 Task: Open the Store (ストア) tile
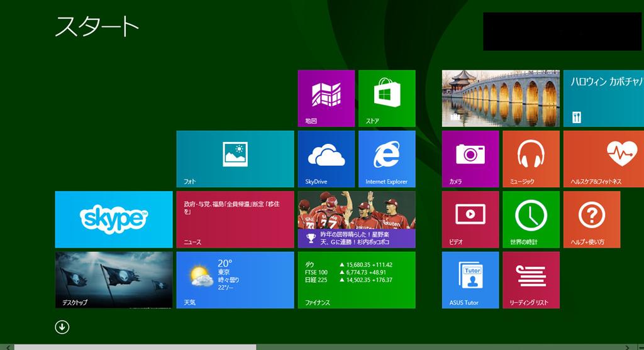(387, 99)
